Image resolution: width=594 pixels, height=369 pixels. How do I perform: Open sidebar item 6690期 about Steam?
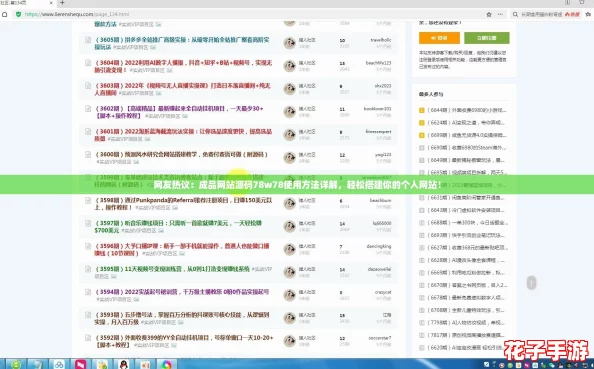tap(466, 148)
